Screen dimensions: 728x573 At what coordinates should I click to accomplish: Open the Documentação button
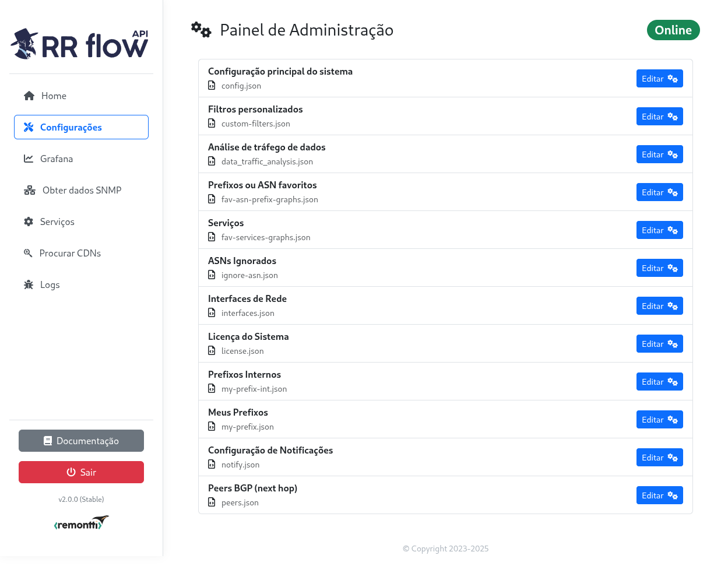click(81, 441)
